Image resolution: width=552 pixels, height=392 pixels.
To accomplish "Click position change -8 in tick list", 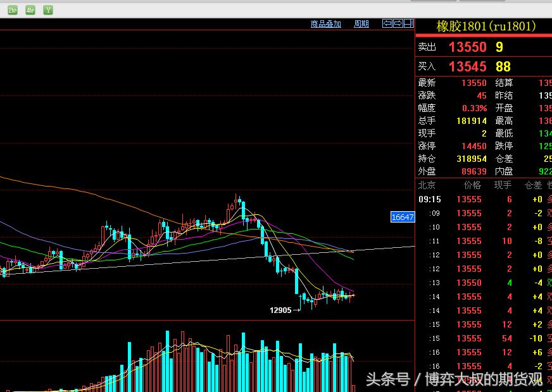I will [x=537, y=241].
